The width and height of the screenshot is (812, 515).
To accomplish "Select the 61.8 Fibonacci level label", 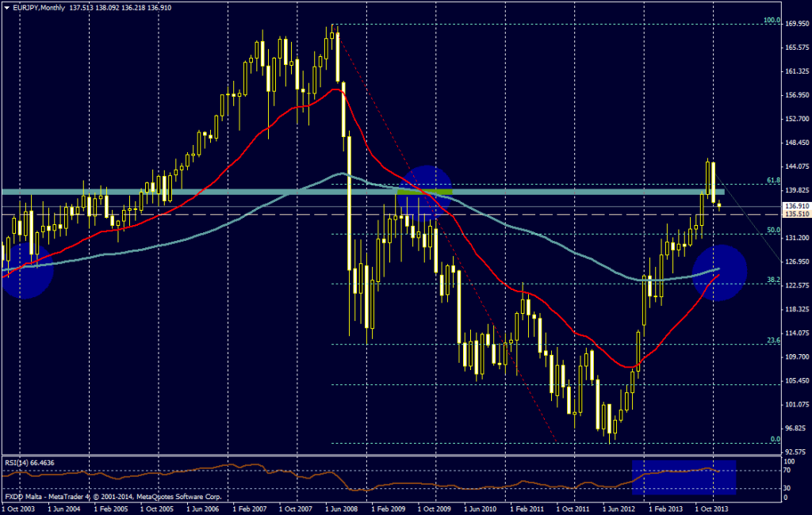I will 773,181.
